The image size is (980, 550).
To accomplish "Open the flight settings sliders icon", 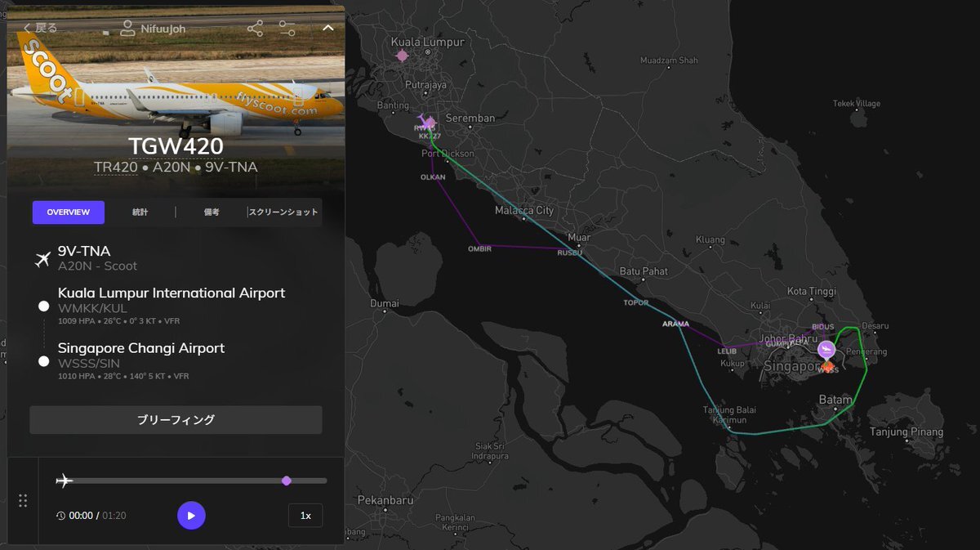I will [x=287, y=29].
